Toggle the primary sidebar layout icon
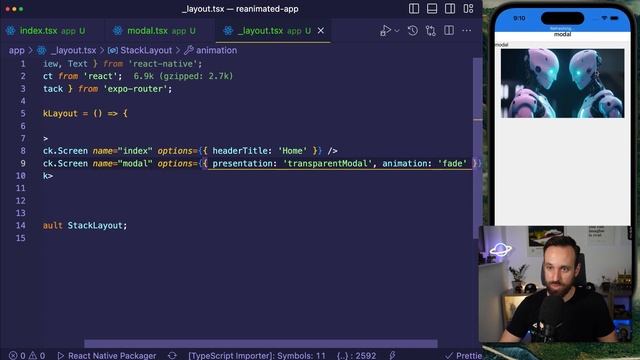 (414, 9)
